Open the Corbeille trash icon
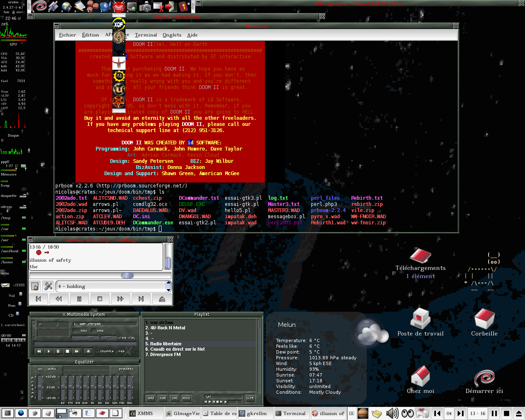525x420 pixels. (x=484, y=320)
